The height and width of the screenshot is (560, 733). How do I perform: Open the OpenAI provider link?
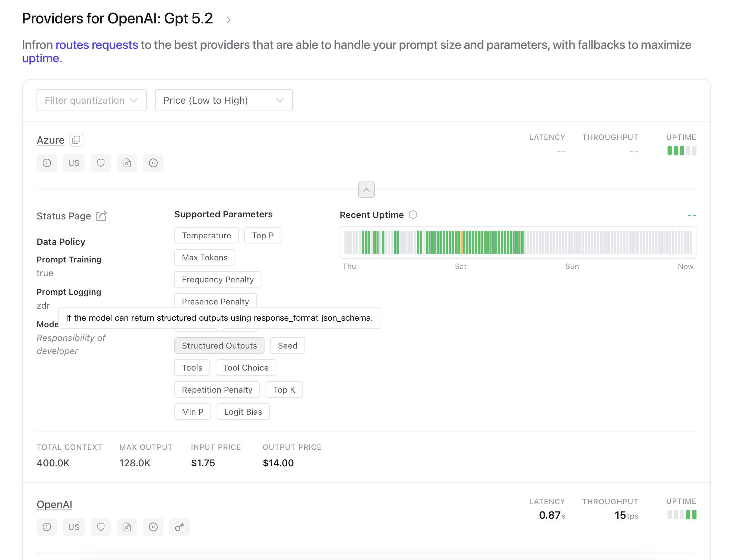coord(54,504)
